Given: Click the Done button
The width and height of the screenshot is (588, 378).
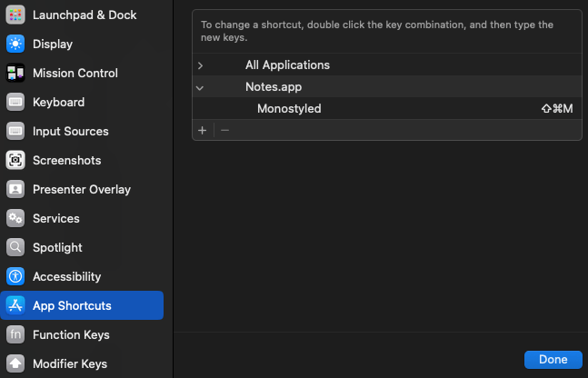Looking at the screenshot, I should 553,359.
